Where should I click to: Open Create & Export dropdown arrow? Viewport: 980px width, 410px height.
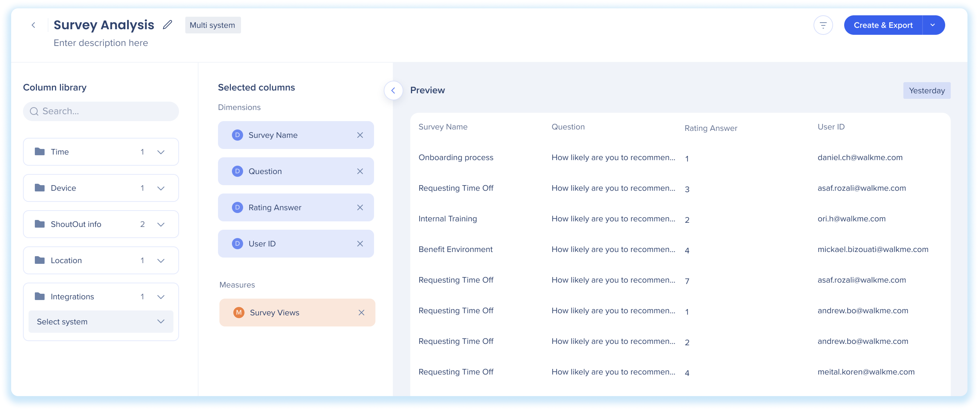[x=933, y=25]
